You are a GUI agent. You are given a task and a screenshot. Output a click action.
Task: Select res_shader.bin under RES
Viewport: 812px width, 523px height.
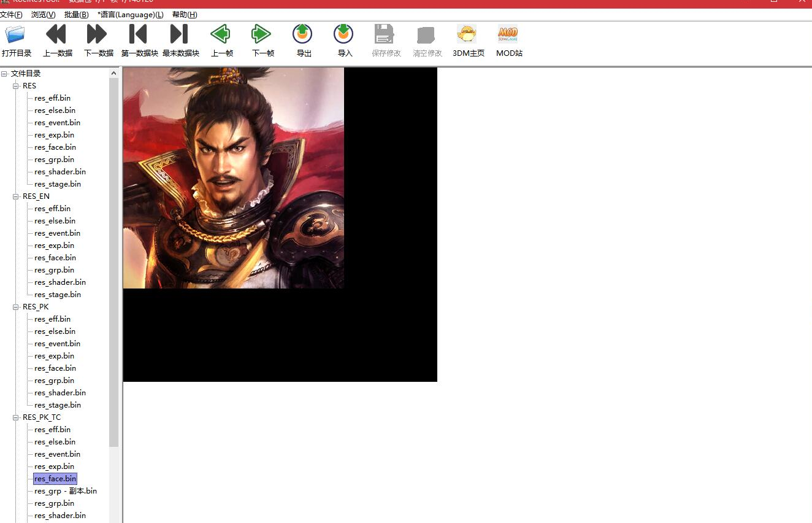tap(60, 172)
